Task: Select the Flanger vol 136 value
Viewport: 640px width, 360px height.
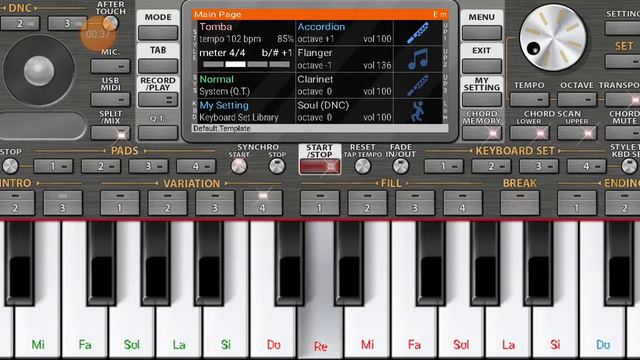Action: pos(377,65)
